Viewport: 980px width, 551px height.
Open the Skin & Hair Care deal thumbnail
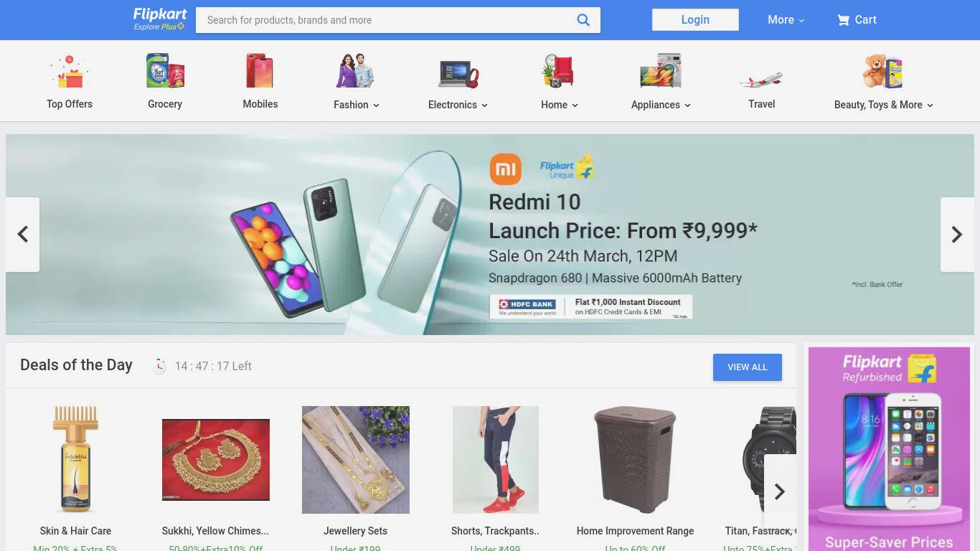pyautogui.click(x=75, y=459)
